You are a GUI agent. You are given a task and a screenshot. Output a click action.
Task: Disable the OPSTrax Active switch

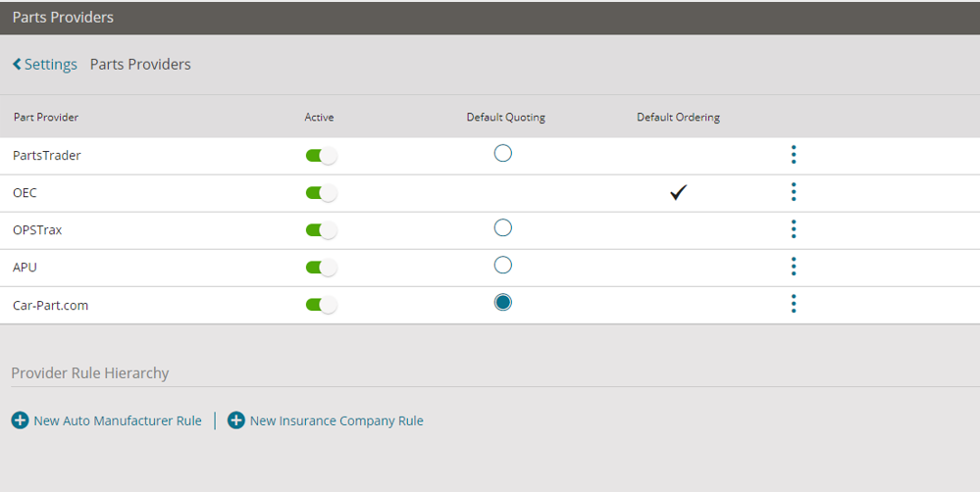click(321, 229)
